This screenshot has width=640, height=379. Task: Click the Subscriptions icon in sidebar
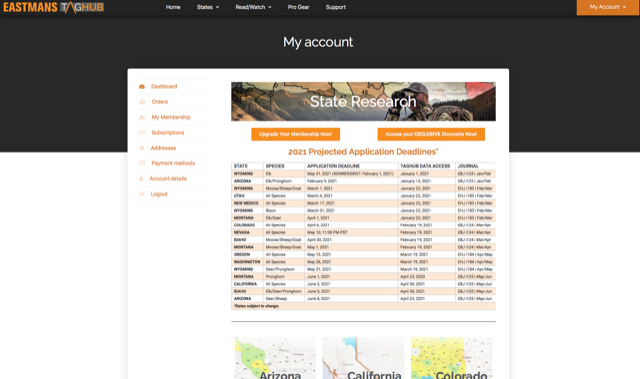point(142,133)
